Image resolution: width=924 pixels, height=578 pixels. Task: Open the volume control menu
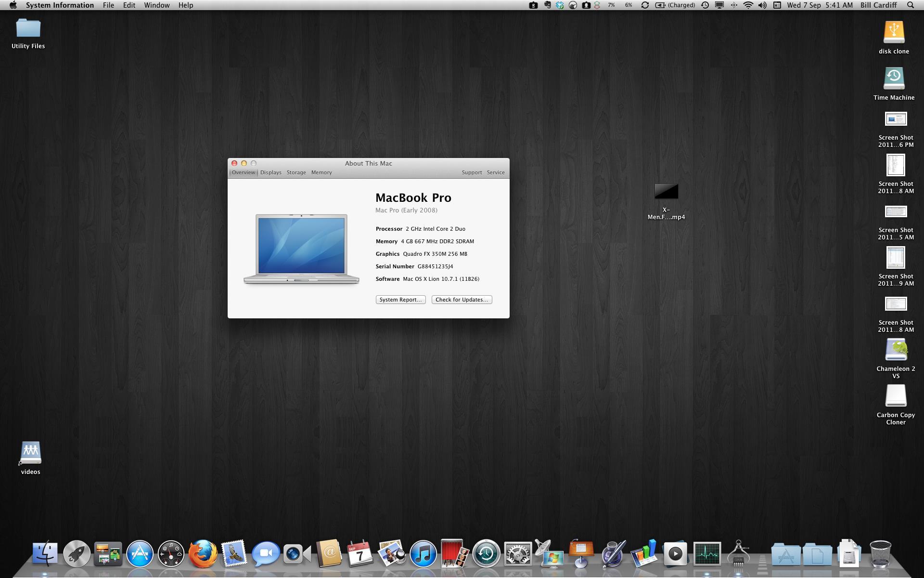tap(762, 5)
